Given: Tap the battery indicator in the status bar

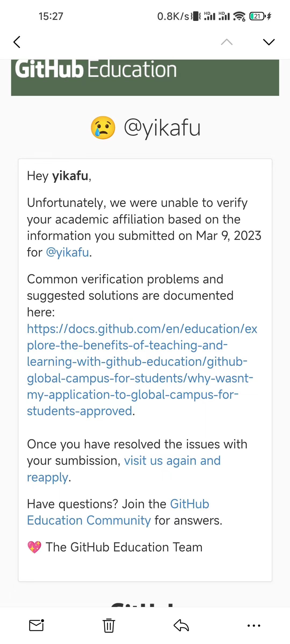Looking at the screenshot, I should click(x=256, y=16).
